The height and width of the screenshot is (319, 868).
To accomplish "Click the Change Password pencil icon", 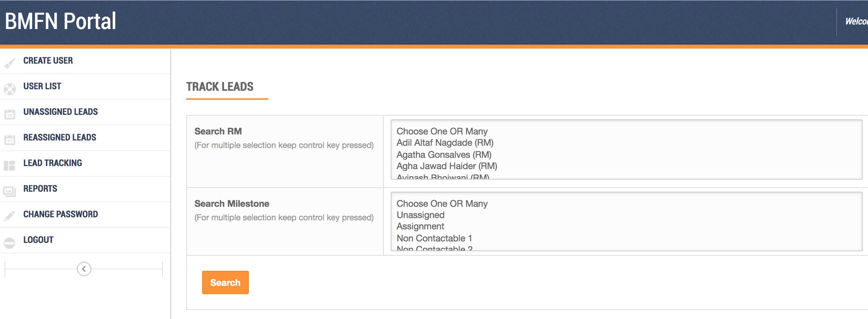I will click(x=10, y=216).
